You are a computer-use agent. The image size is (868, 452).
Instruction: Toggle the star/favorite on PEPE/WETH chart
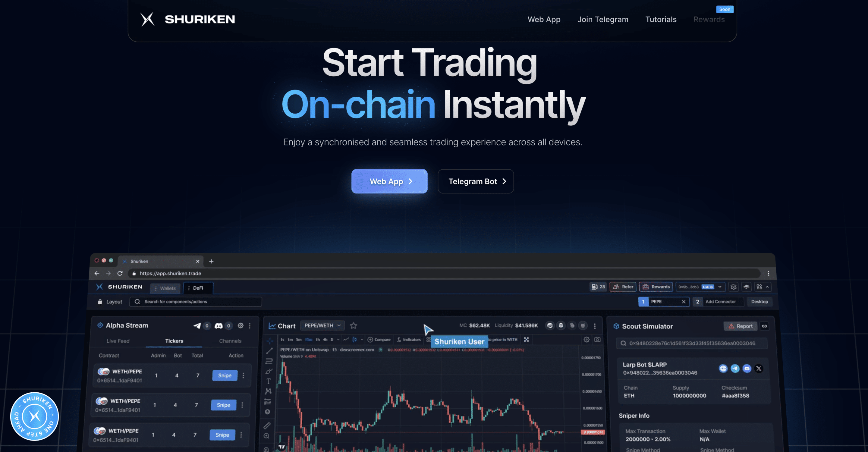(354, 325)
